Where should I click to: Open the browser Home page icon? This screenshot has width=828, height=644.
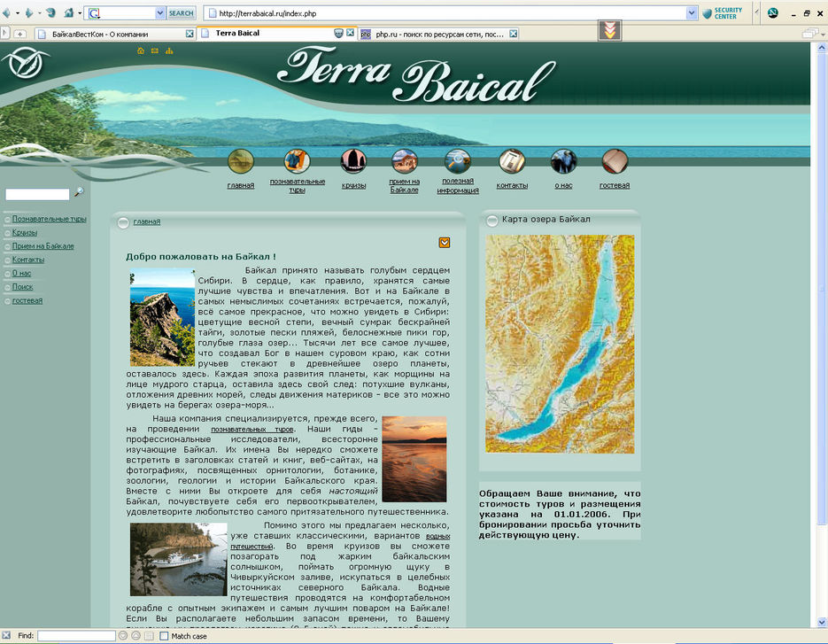[x=69, y=12]
